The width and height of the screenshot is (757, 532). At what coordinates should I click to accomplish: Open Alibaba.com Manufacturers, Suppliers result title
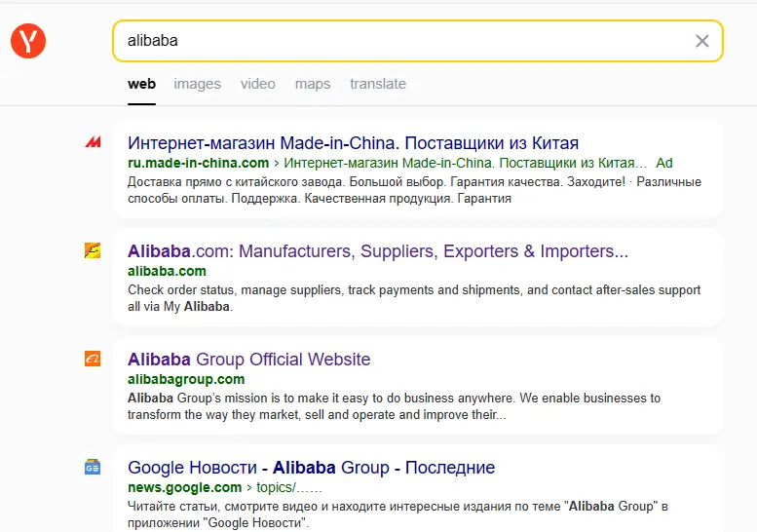(378, 251)
